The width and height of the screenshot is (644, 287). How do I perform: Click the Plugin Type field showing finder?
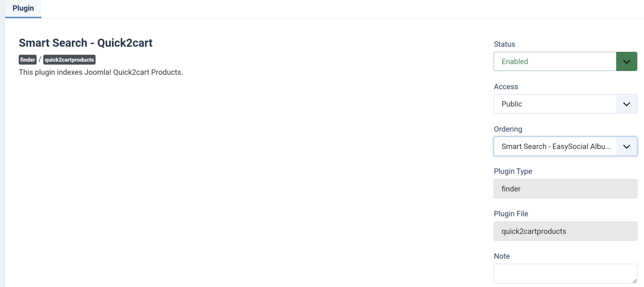(x=565, y=189)
